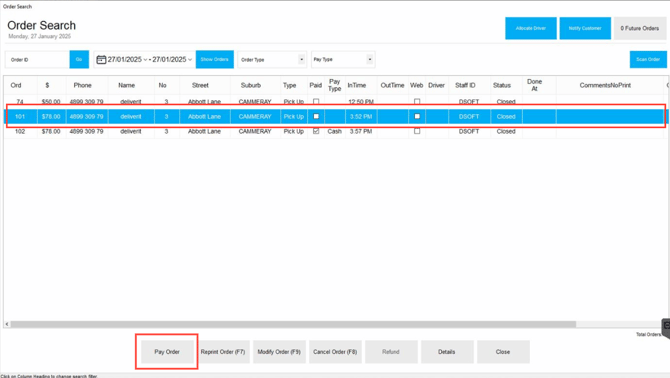
Task: Click the Street column header
Action: click(200, 85)
